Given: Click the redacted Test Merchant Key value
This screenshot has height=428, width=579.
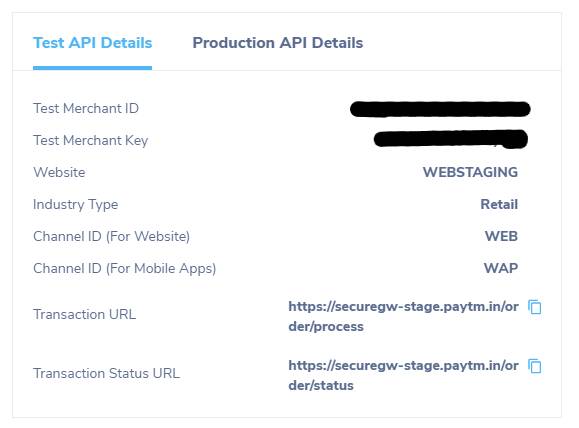Looking at the screenshot, I should (451, 139).
